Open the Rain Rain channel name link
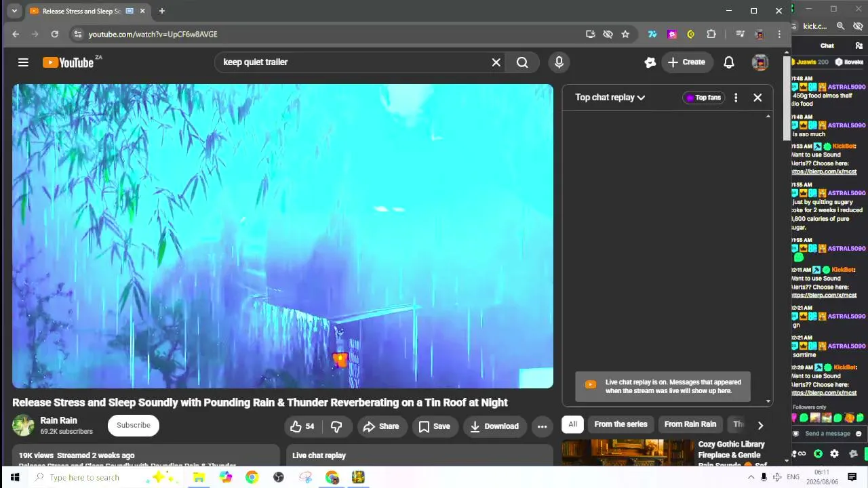The image size is (868, 488). (x=59, y=420)
